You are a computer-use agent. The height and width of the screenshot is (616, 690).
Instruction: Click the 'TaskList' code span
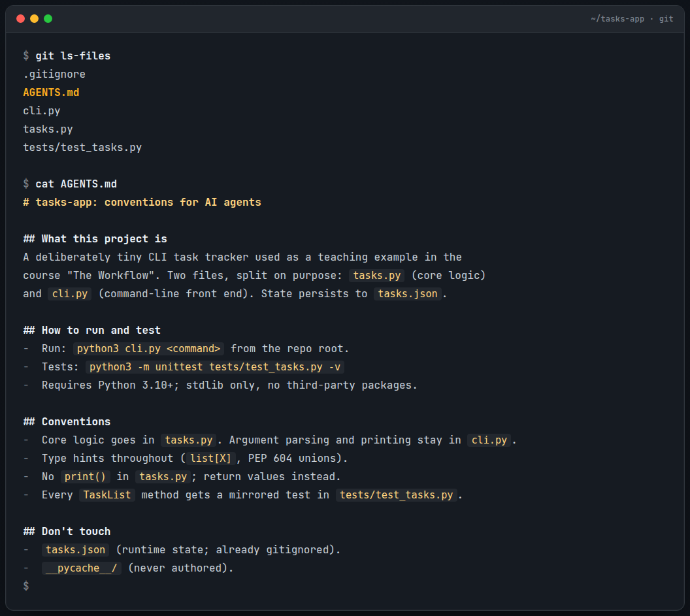(x=107, y=495)
